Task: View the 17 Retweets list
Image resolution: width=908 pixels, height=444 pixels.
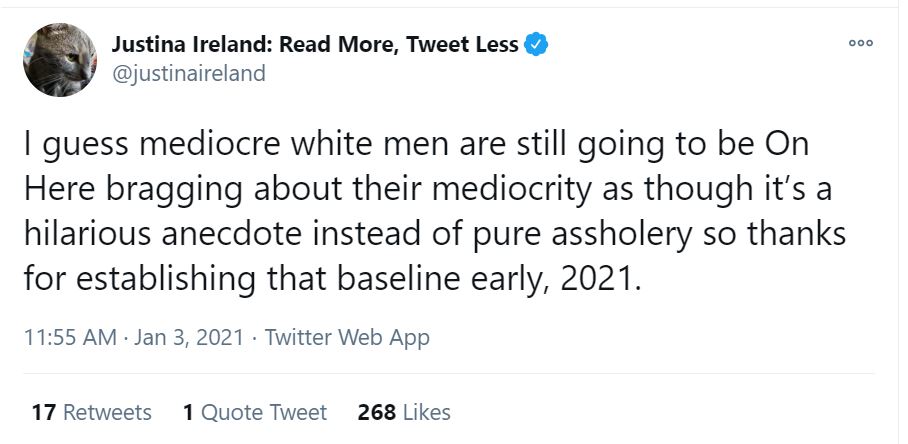Action: point(91,411)
